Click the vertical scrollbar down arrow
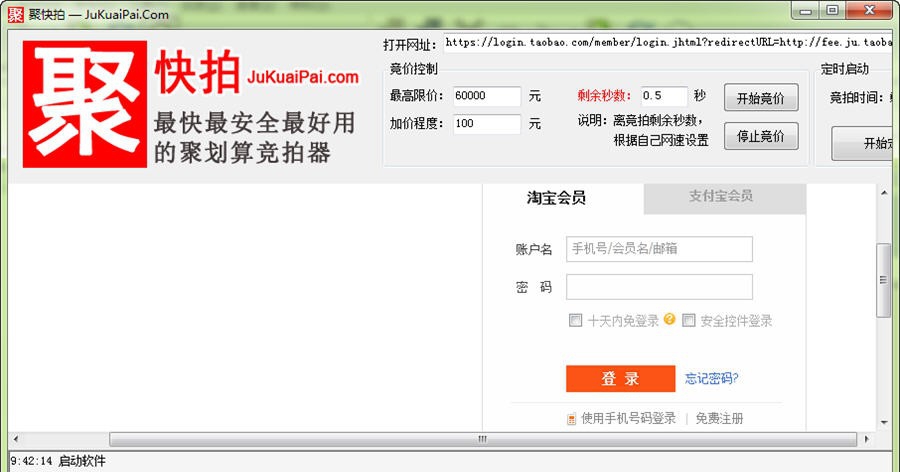 pyautogui.click(x=884, y=423)
